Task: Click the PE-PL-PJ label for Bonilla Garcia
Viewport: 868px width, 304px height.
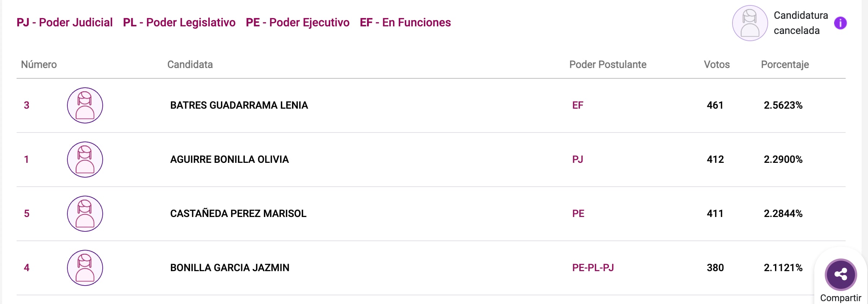Action: tap(593, 268)
